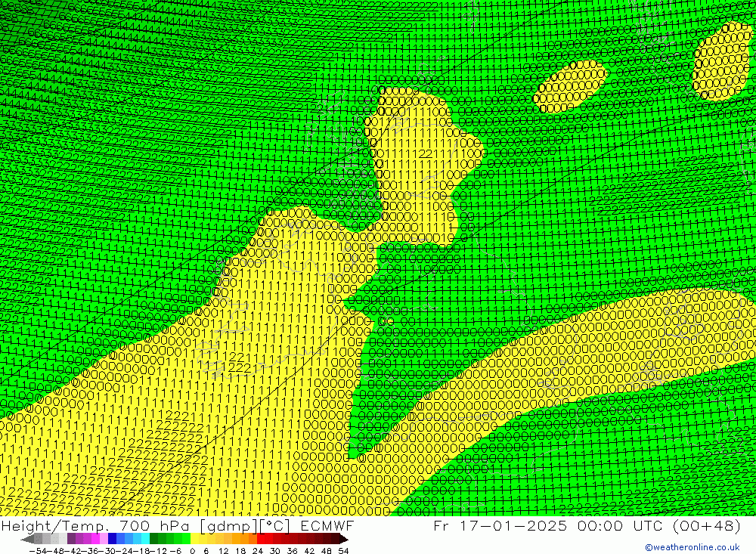Image resolution: width=756 pixels, height=554 pixels.
Task: Click the grey left arrow end of color scale
Action: click(x=27, y=540)
